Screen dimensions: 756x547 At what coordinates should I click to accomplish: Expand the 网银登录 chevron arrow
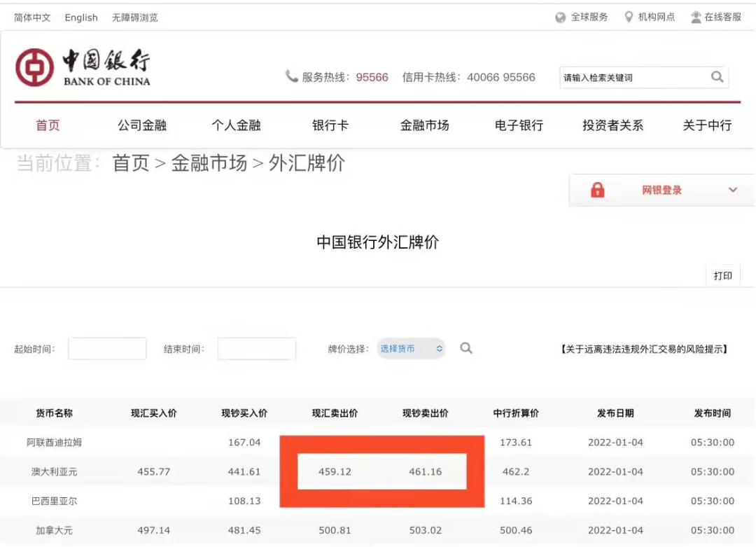point(733,190)
